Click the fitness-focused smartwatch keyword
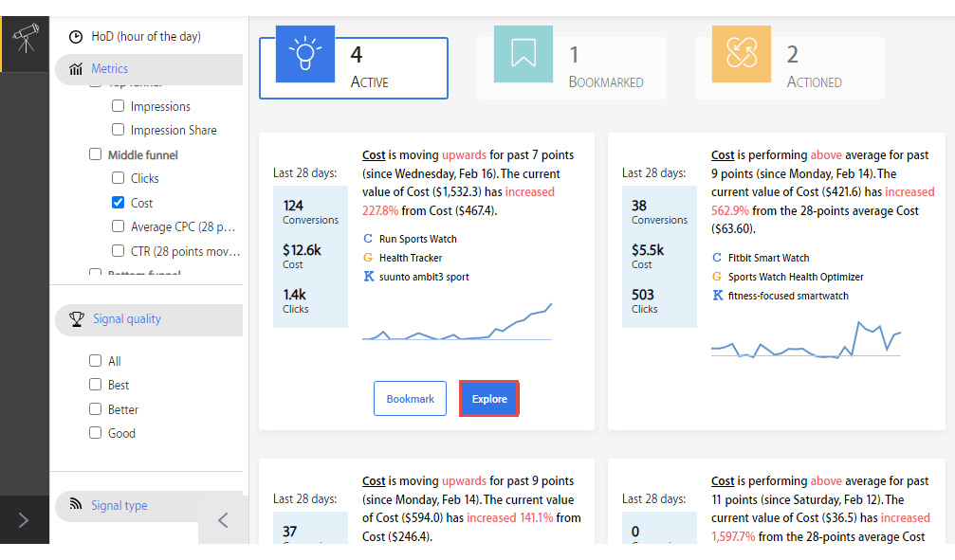Image resolution: width=955 pixels, height=560 pixels. [788, 296]
